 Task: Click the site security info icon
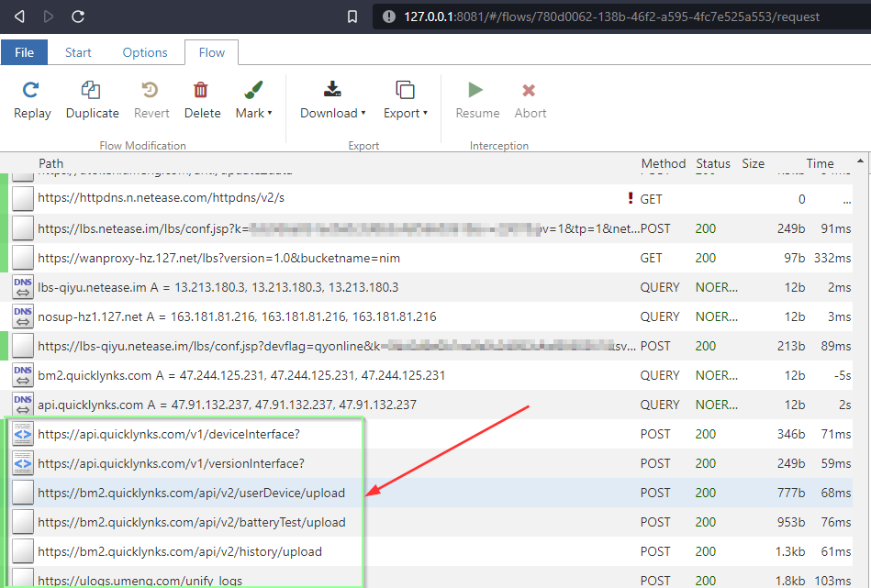(389, 17)
